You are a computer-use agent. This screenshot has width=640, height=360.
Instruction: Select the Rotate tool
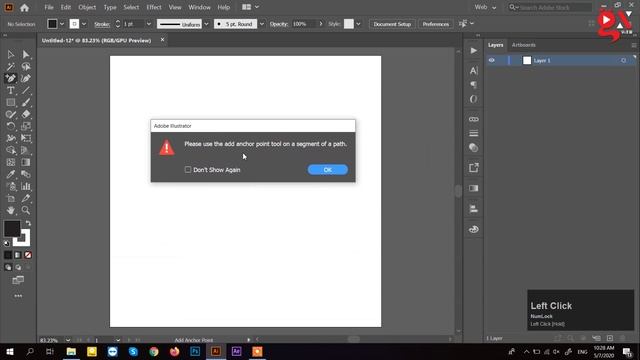[11, 126]
